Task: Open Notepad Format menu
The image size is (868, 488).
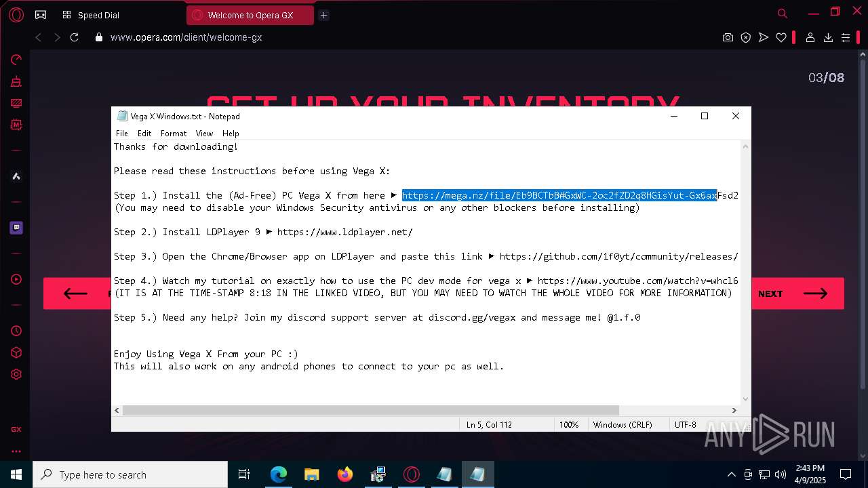Action: pos(174,134)
